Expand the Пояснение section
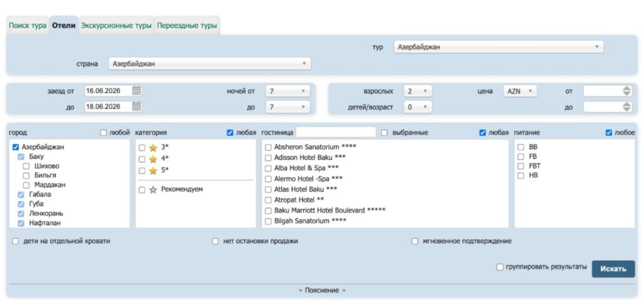 [x=322, y=290]
